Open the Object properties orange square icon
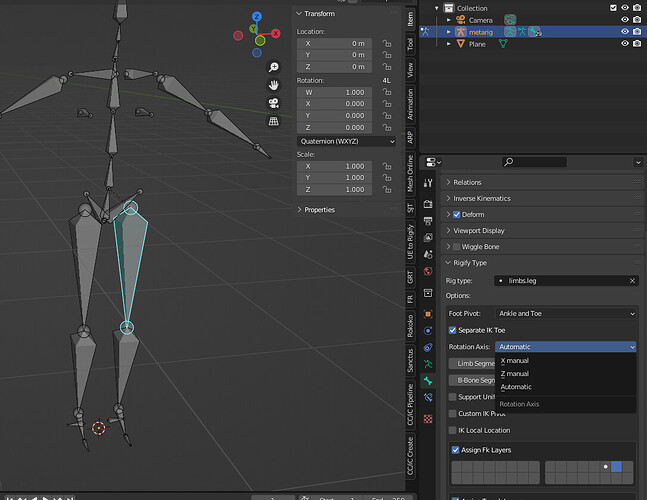The height and width of the screenshot is (500, 647). coord(428,314)
